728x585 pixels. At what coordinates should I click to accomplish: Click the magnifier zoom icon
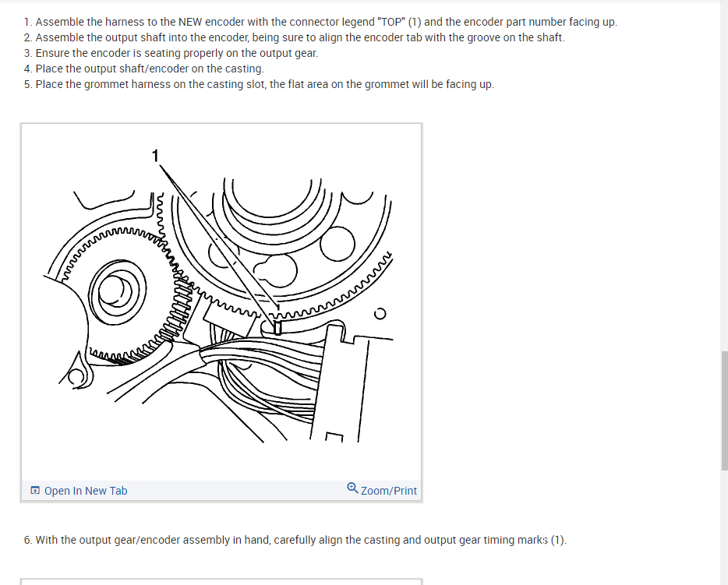point(352,488)
